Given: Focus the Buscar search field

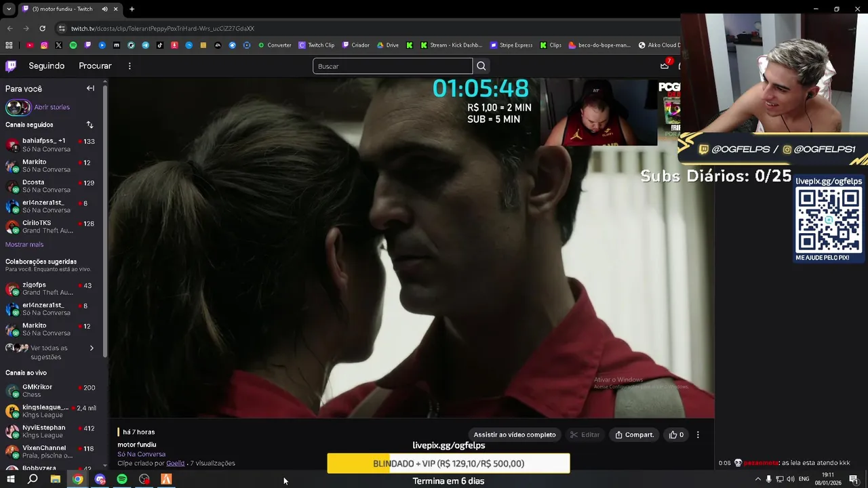Looking at the screenshot, I should [393, 66].
